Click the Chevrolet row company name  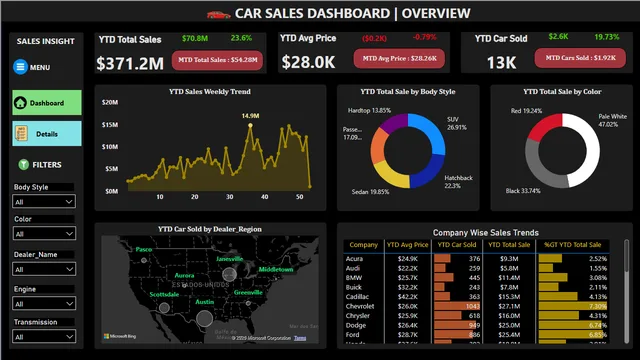pyautogui.click(x=360, y=306)
